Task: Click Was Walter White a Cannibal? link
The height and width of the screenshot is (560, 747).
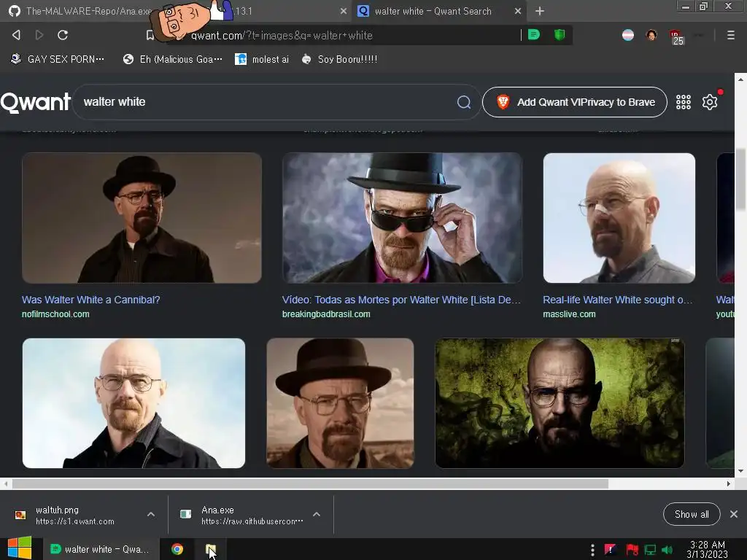Action: click(91, 300)
